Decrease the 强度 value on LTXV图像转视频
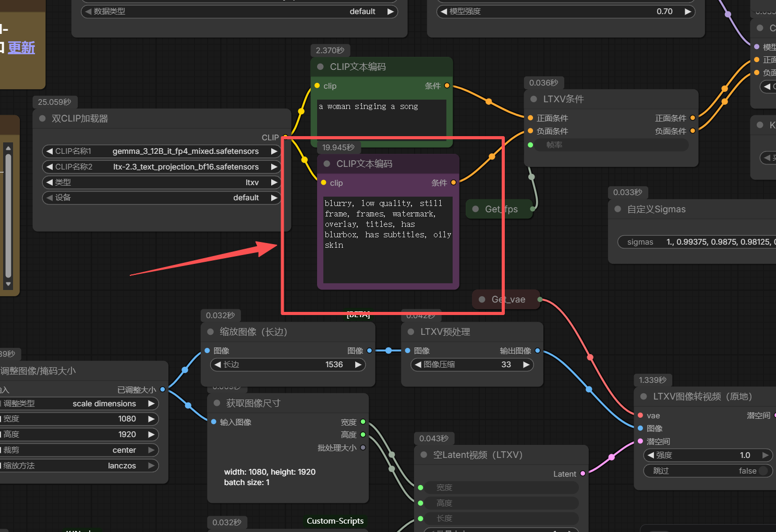 (x=650, y=455)
